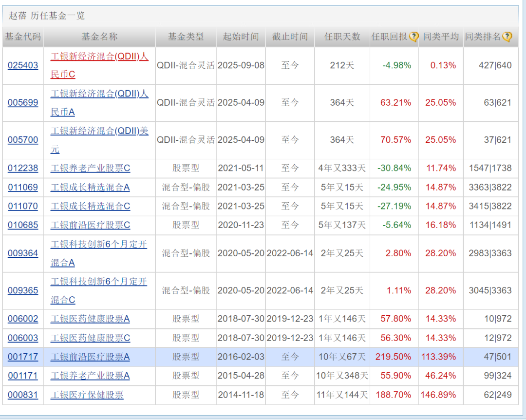
Task: Open fund code 011069 link
Action: click(x=23, y=187)
